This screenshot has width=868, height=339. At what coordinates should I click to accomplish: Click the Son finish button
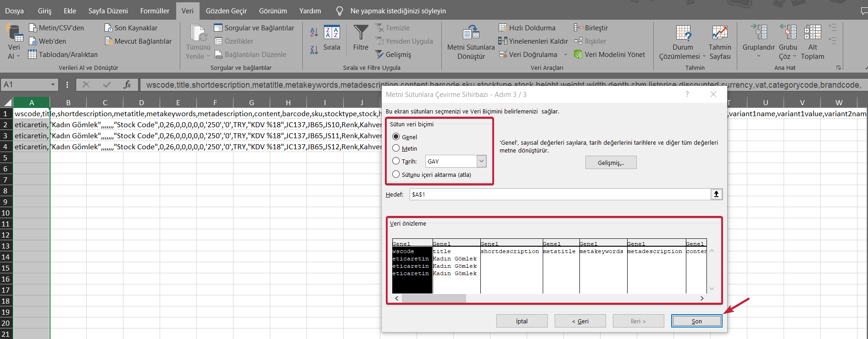click(x=696, y=321)
